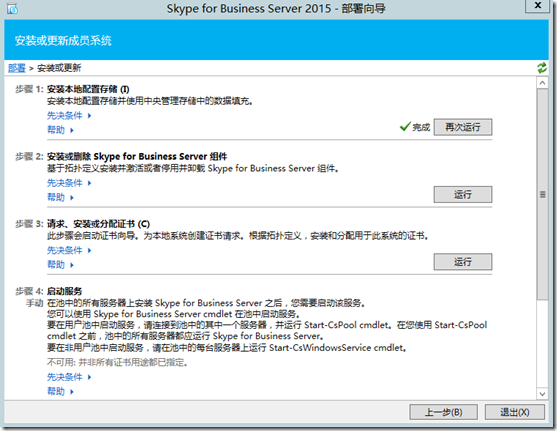This screenshot has height=431, width=557.
Task: Click step 1 title 安装本地配置存储
Action: tap(88, 89)
